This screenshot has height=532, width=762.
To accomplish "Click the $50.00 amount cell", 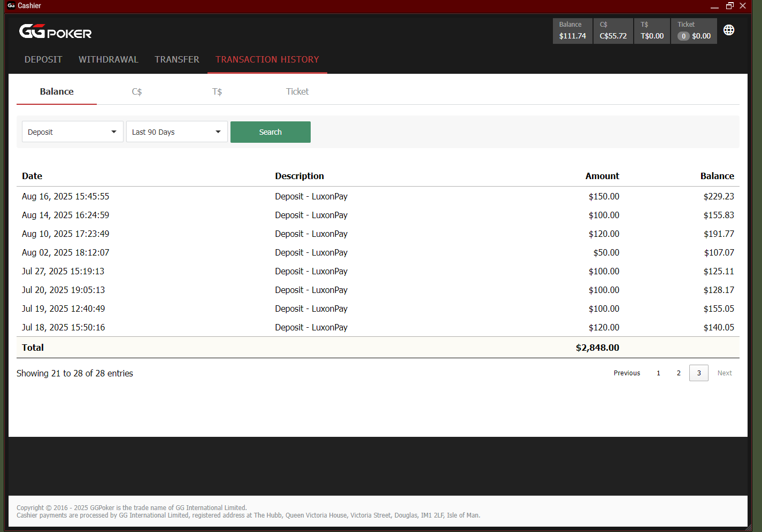I will pyautogui.click(x=606, y=252).
